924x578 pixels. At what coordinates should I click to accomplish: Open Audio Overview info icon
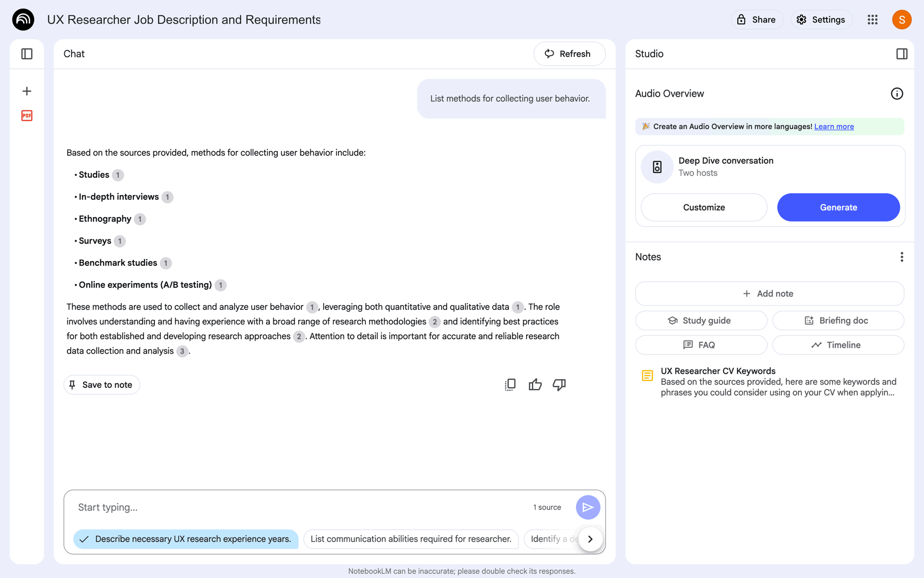(897, 93)
